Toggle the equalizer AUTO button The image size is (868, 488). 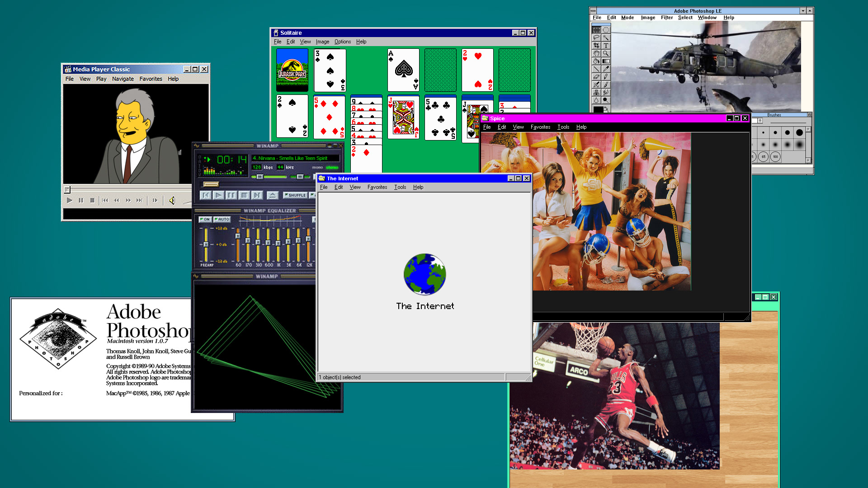pos(222,220)
